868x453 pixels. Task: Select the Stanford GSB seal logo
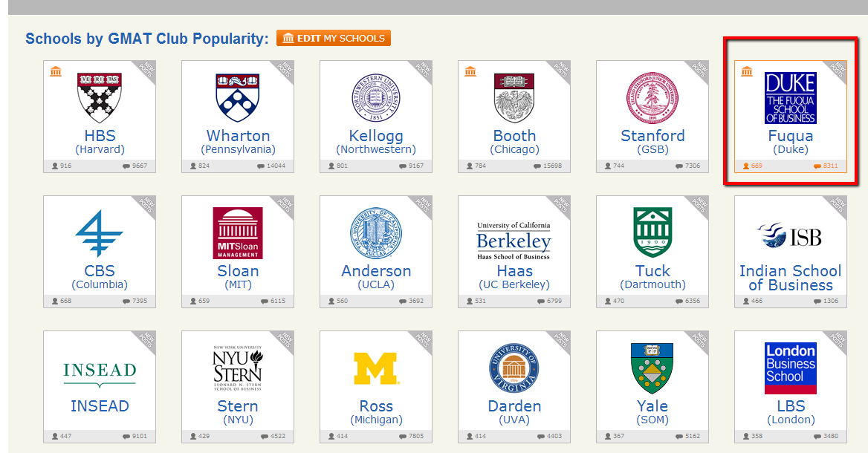(652, 97)
